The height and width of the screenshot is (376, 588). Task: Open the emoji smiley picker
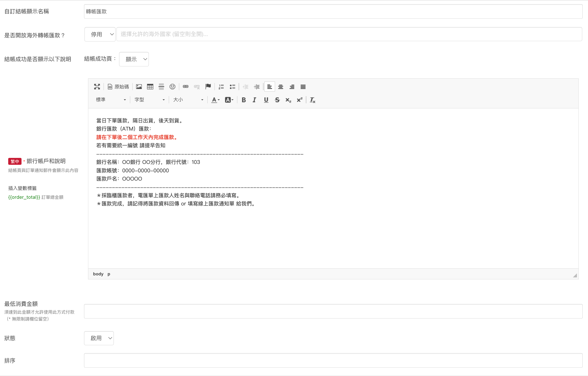coord(172,87)
